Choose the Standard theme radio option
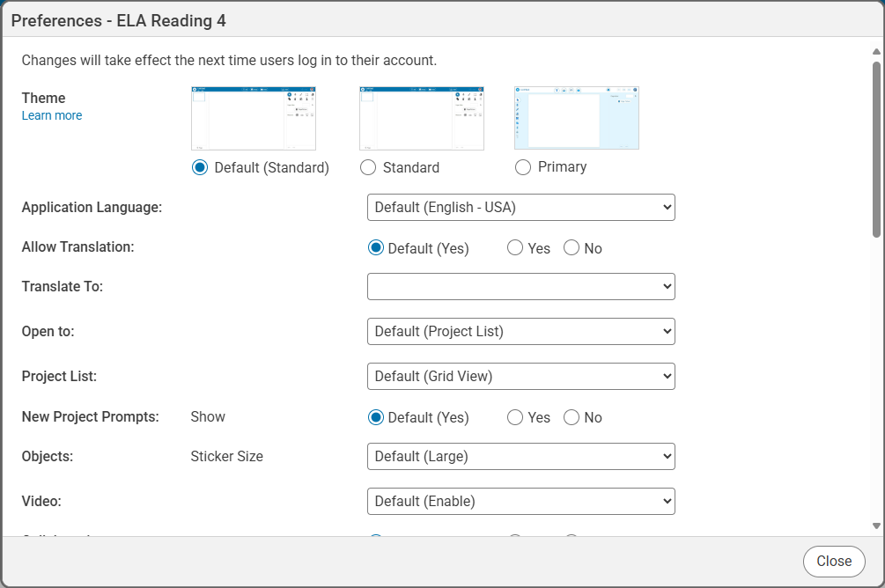 tap(368, 167)
